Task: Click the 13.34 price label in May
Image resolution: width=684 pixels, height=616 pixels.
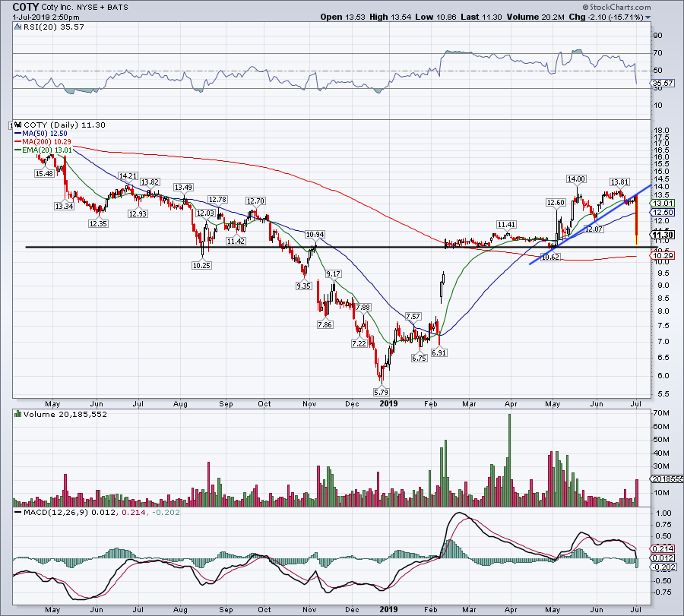Action: (x=64, y=206)
